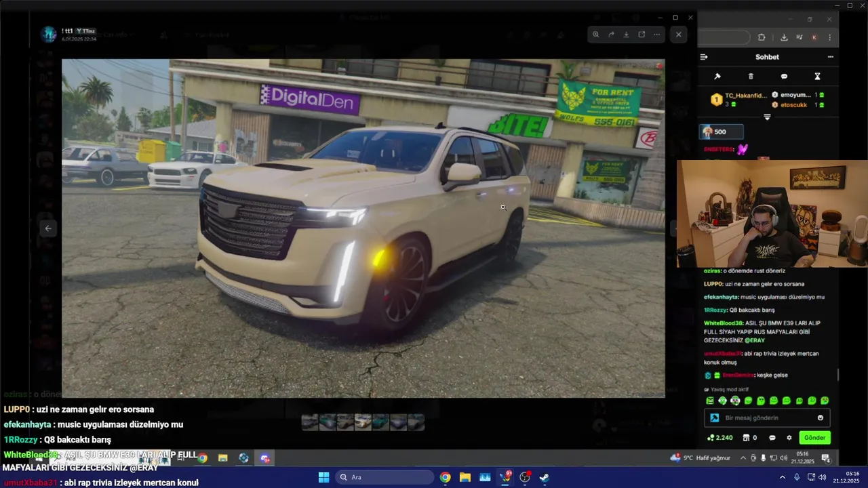
Task: Click username 1RRozzy in chat panel
Action: click(x=715, y=310)
